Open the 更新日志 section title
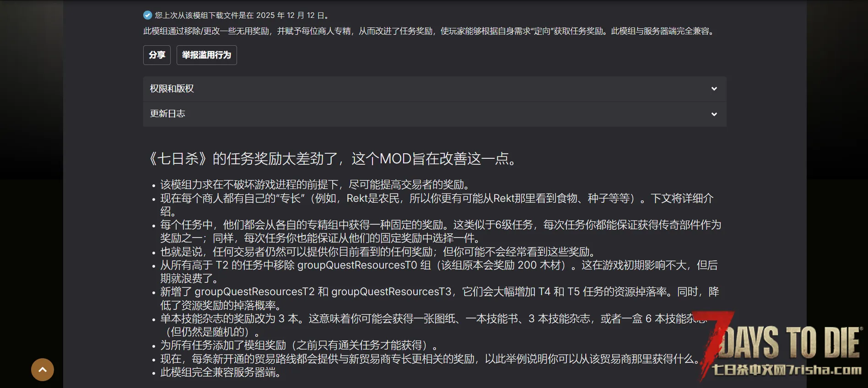This screenshot has height=388, width=868. pyautogui.click(x=167, y=114)
